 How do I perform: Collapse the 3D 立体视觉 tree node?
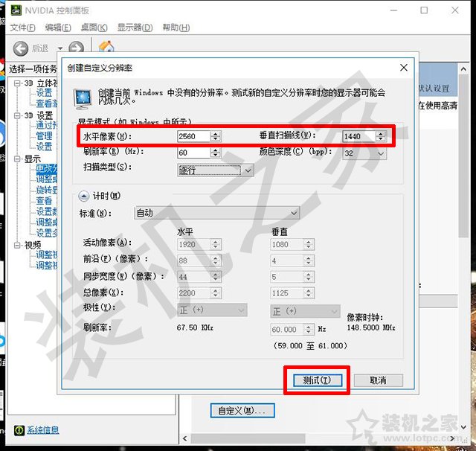pyautogui.click(x=17, y=83)
